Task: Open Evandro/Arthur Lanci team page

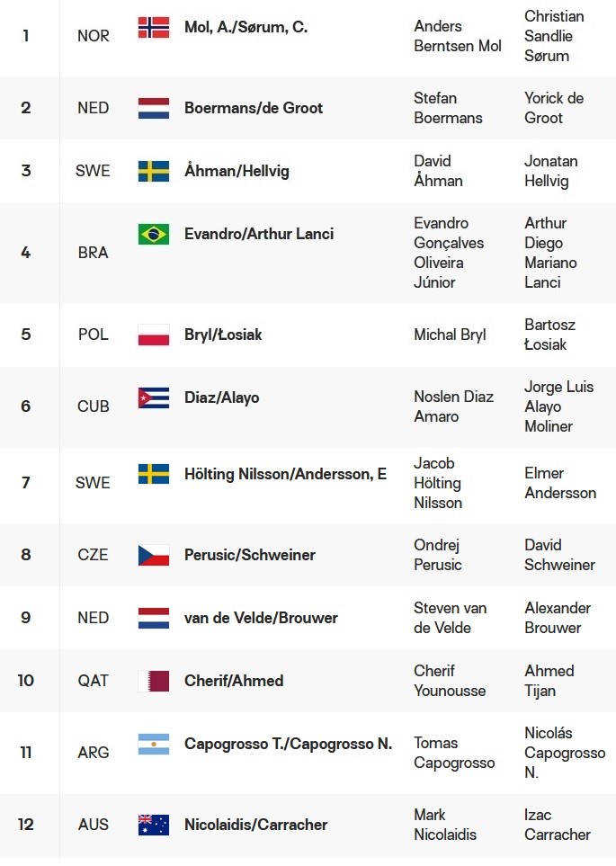Action: [259, 234]
